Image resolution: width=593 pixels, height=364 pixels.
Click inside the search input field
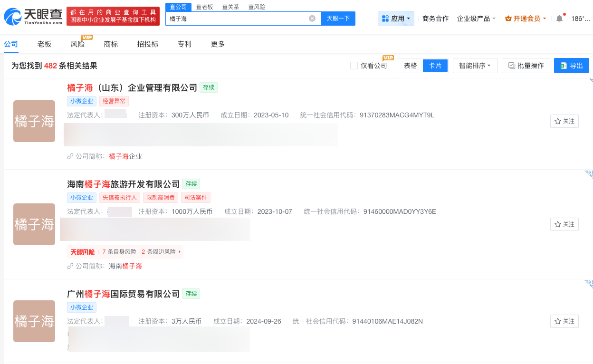tap(238, 18)
